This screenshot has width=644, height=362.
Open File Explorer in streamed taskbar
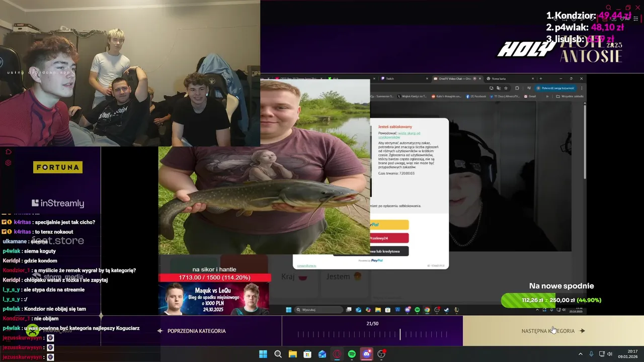[x=378, y=310]
